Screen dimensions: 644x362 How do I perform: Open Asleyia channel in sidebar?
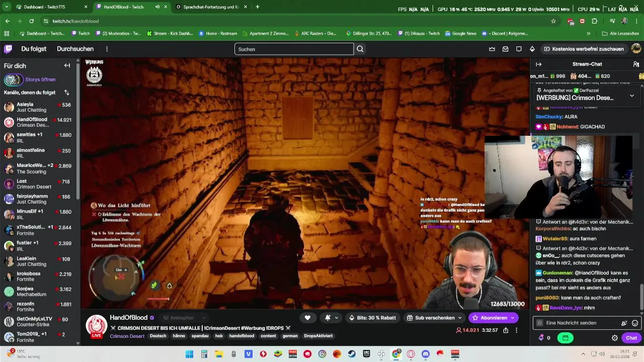pos(38,108)
